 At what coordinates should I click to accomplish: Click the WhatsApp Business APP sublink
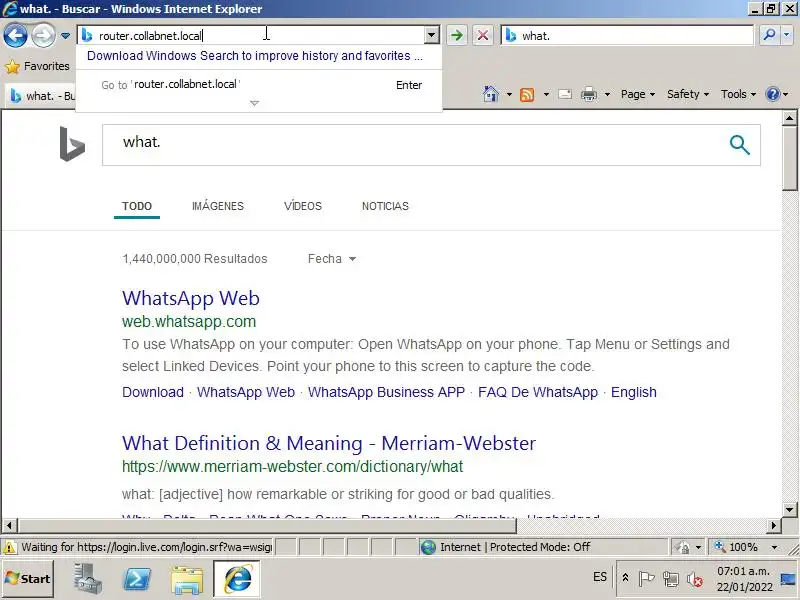point(386,392)
